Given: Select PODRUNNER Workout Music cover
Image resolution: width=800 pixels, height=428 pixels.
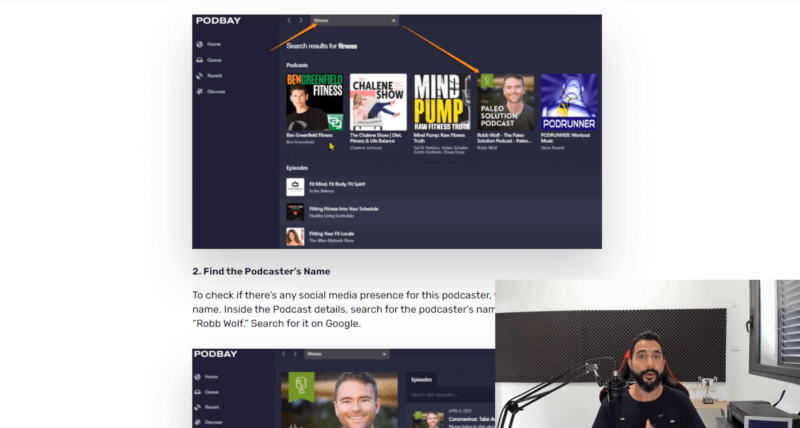Looking at the screenshot, I should click(x=569, y=102).
